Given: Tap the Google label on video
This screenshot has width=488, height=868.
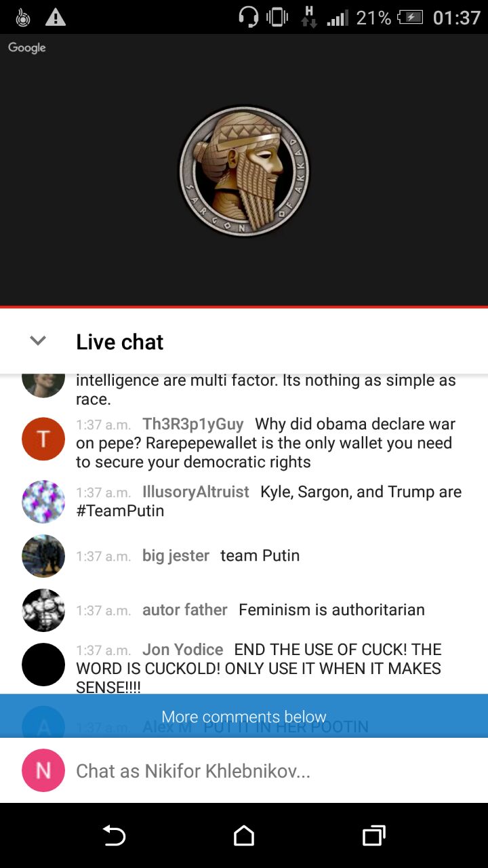Looking at the screenshot, I should pyautogui.click(x=27, y=47).
